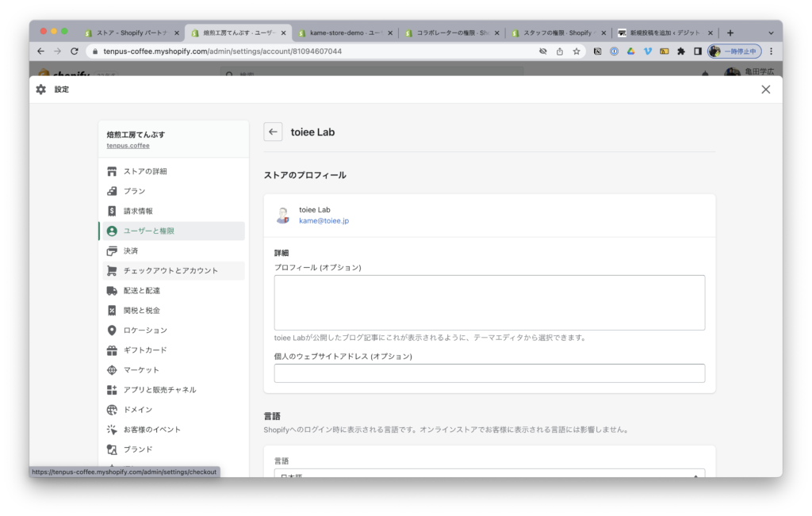Click the browser side panel icon
The width and height of the screenshot is (812, 516).
(698, 52)
